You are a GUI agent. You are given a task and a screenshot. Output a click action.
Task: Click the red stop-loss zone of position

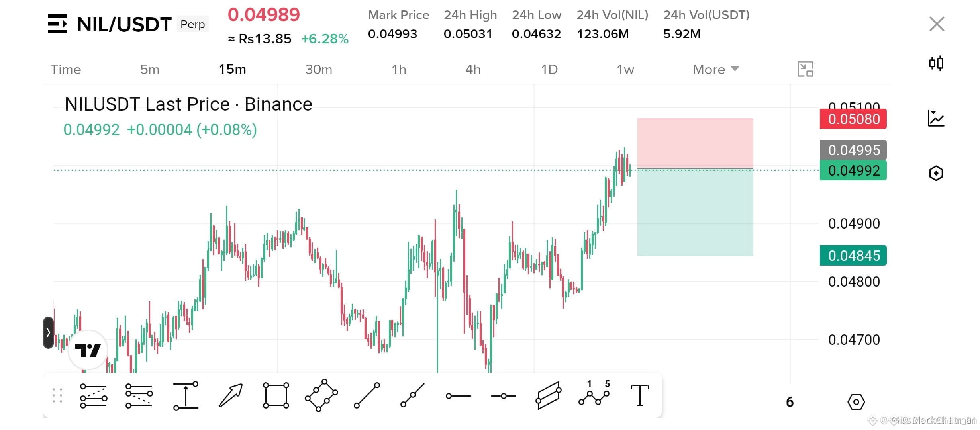(x=695, y=143)
